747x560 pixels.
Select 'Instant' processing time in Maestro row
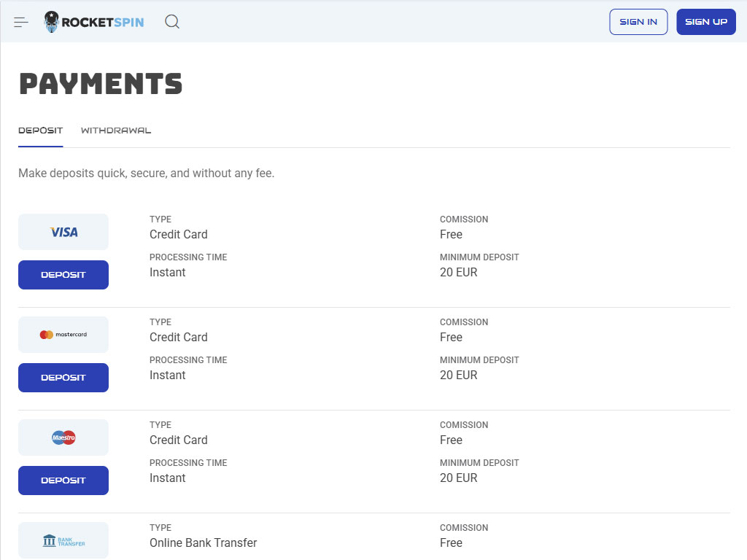point(167,478)
